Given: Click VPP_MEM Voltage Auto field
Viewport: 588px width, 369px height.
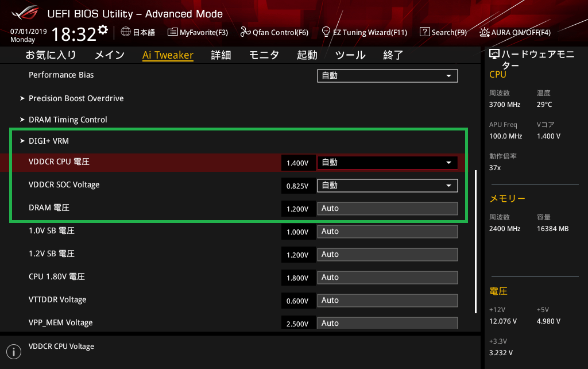Looking at the screenshot, I should pos(388,323).
